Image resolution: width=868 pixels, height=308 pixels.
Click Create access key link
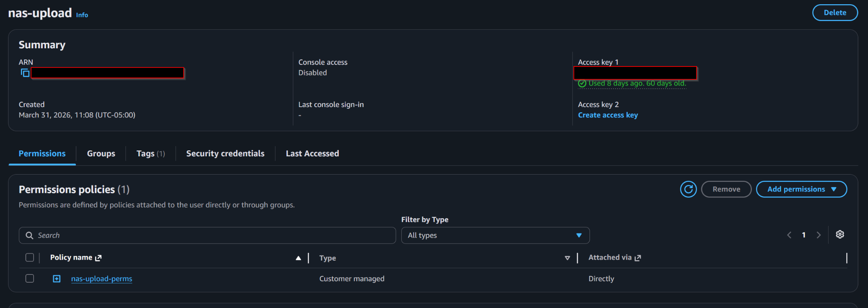pyautogui.click(x=608, y=115)
